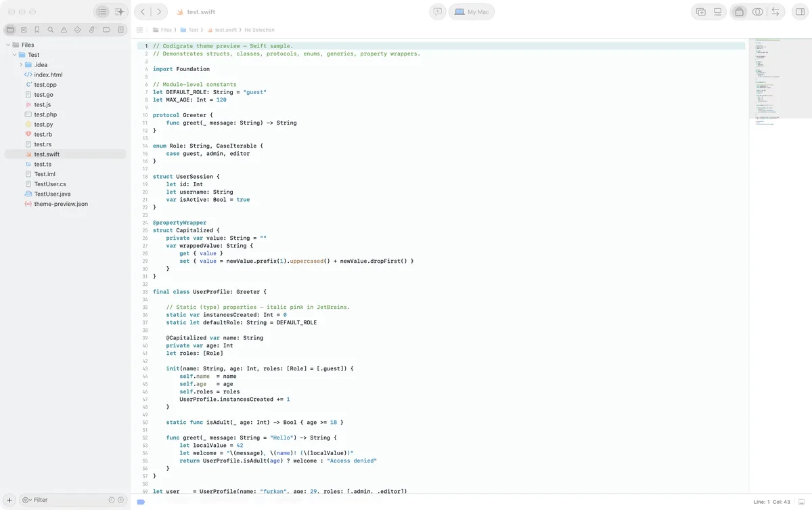812x510 pixels.
Task: Select the test.swift tab in toolbar
Action: point(196,12)
